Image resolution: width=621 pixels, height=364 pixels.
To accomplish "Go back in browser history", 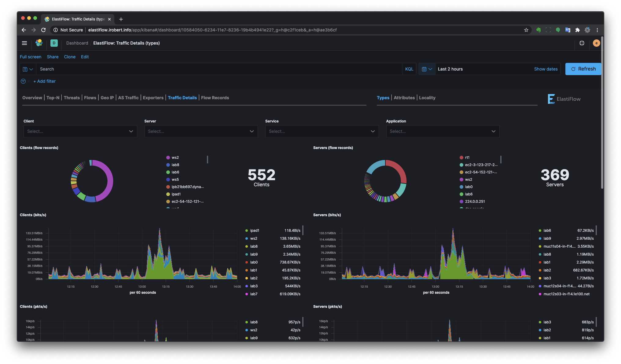I will (x=24, y=30).
